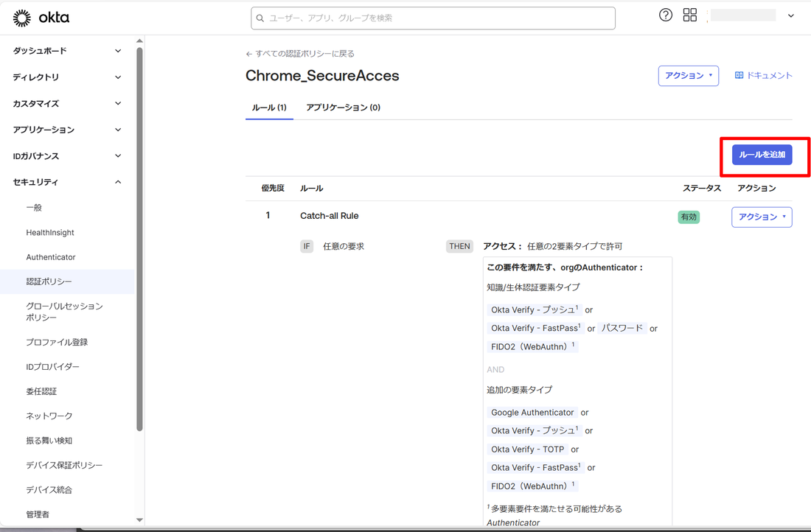Expand the IDガバナンス menu
Viewport: 811px width, 532px height.
pyautogui.click(x=67, y=156)
